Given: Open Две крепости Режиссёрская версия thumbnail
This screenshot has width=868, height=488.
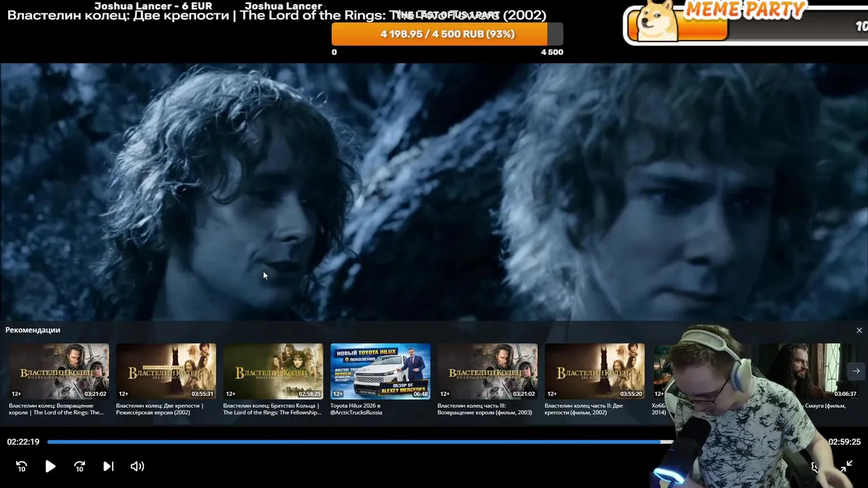Looking at the screenshot, I should (x=166, y=371).
